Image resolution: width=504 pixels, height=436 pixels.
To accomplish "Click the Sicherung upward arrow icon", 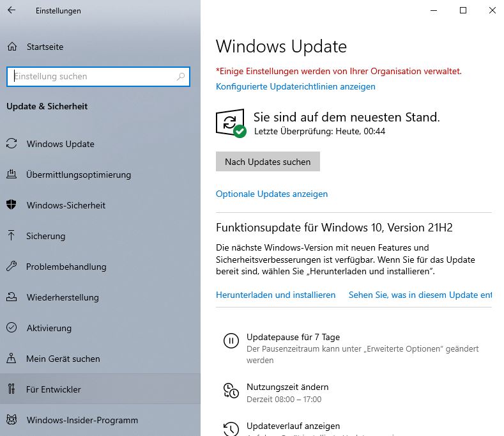I will (x=11, y=235).
